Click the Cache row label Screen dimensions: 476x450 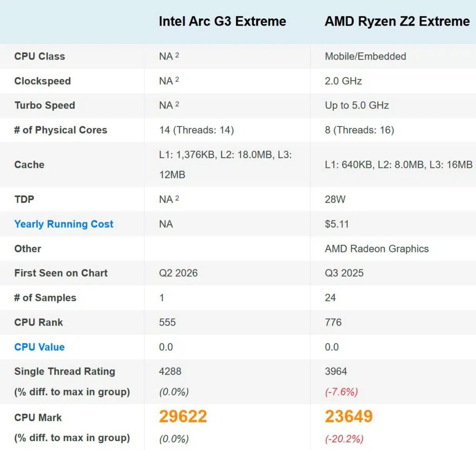(x=29, y=165)
